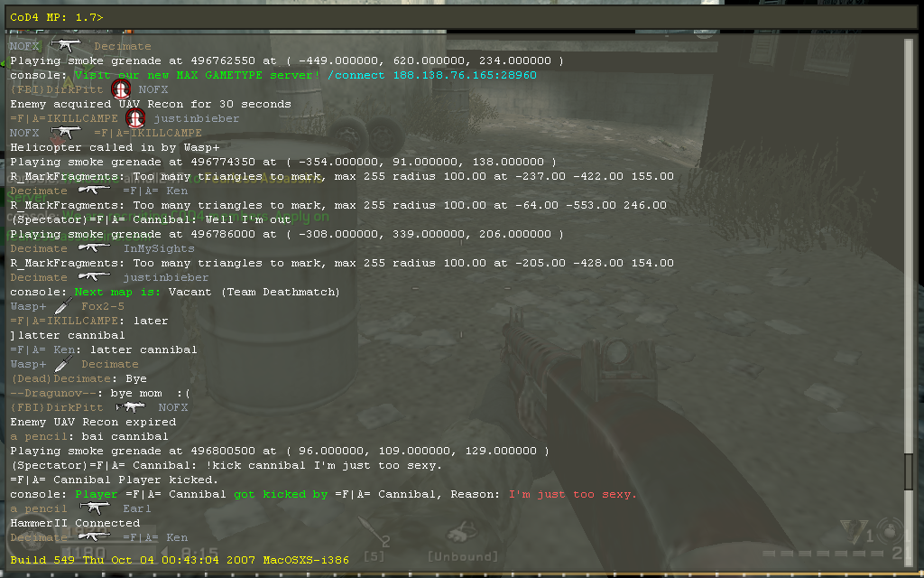Click the yellow Build 549 version line
Screen dimensions: 924x578
(180, 560)
